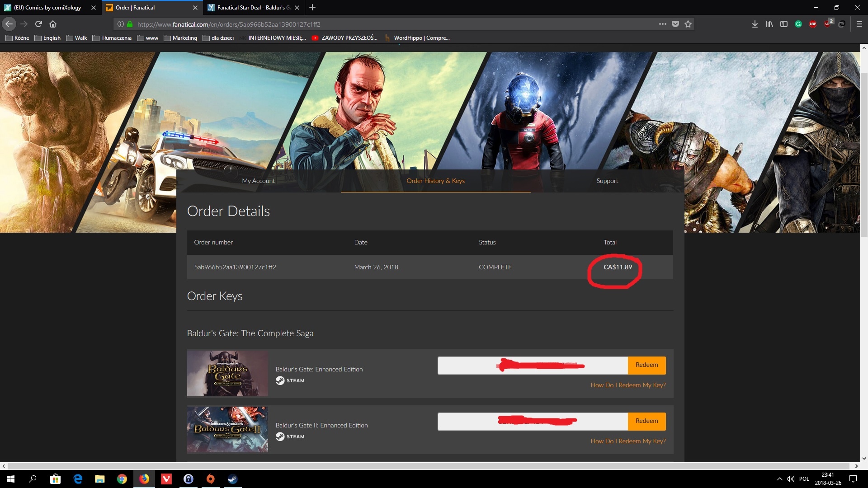Viewport: 868px width, 488px height.
Task: Click How Do I Redeem link for Baldur's Gate II
Action: (628, 441)
